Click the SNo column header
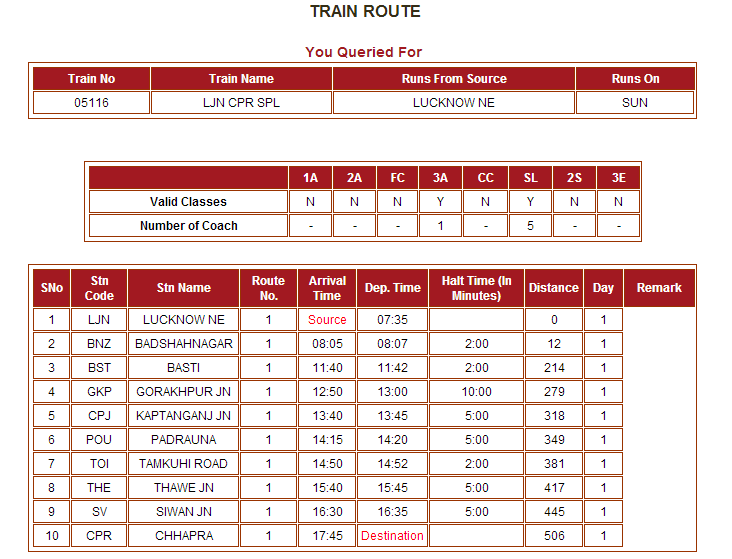 click(x=51, y=288)
